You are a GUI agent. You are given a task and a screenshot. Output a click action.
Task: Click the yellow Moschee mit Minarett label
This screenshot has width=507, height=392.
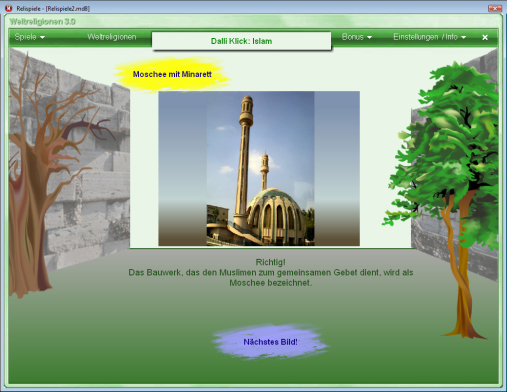[x=172, y=74]
